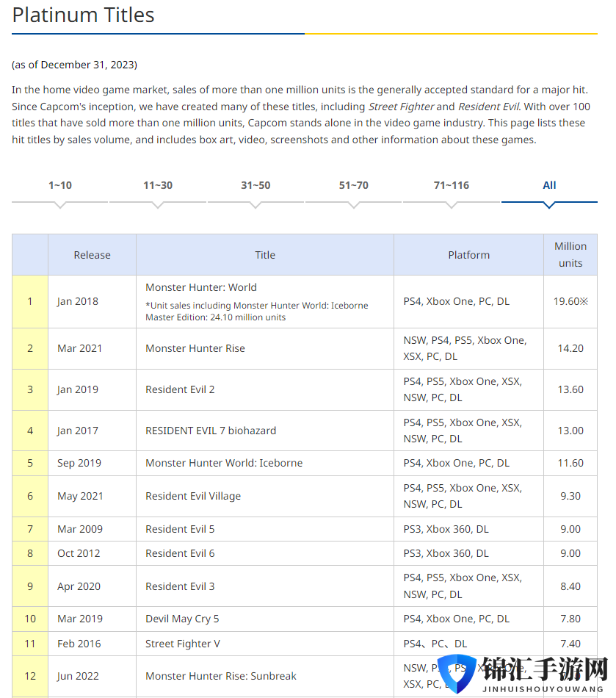Click the Platform column header

point(468,255)
